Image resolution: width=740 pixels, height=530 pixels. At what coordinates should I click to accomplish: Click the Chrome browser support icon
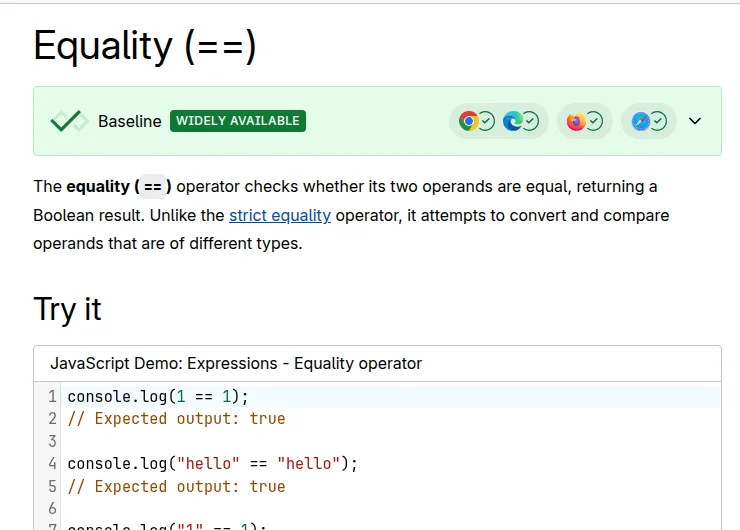click(469, 121)
